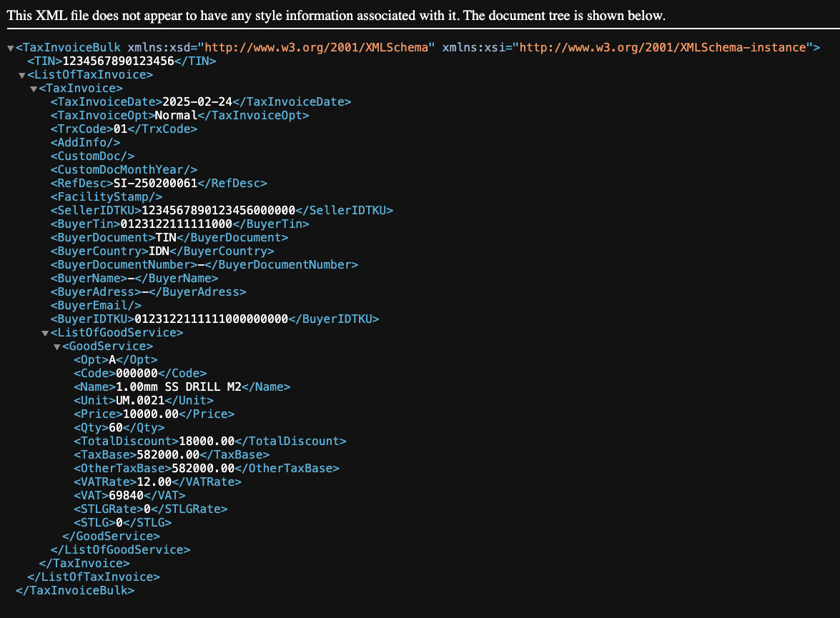Screen dimensions: 840x618
Task: Collapse the TaxInvoiceBulk root node
Action: pos(10,48)
